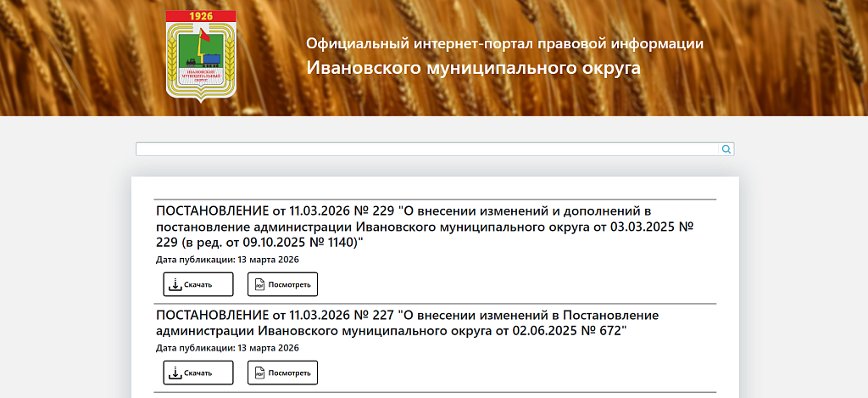Click download arrow icon for resolution № 229
Screen dimensions: 868x398
click(x=175, y=284)
